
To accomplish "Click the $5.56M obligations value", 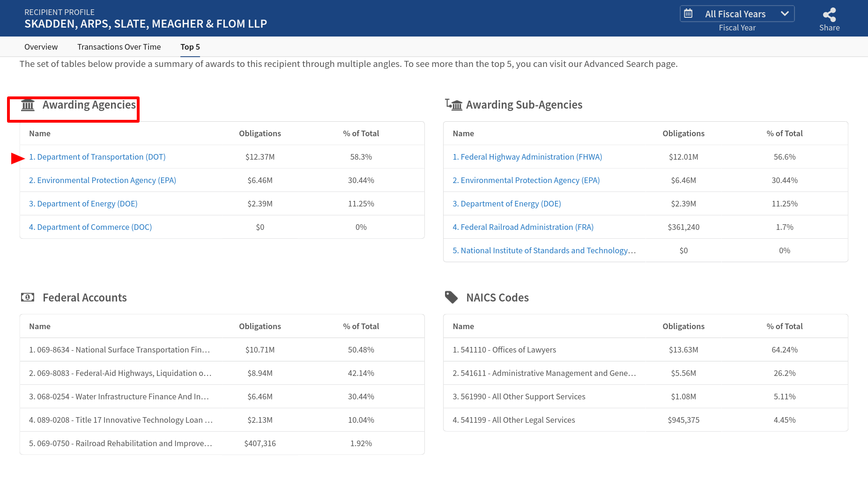I will coord(683,373).
